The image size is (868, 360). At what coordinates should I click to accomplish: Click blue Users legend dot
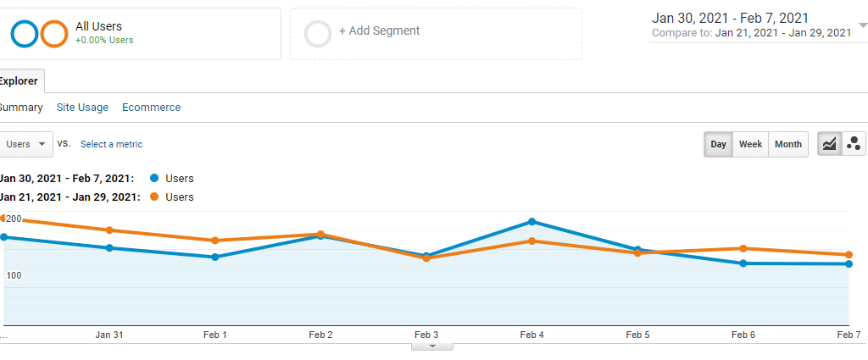pos(154,178)
